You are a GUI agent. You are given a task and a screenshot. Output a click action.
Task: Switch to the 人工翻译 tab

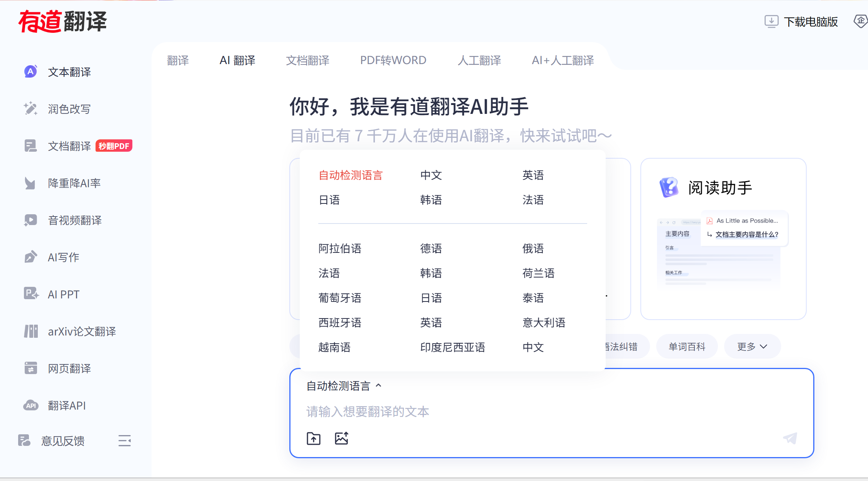point(479,60)
